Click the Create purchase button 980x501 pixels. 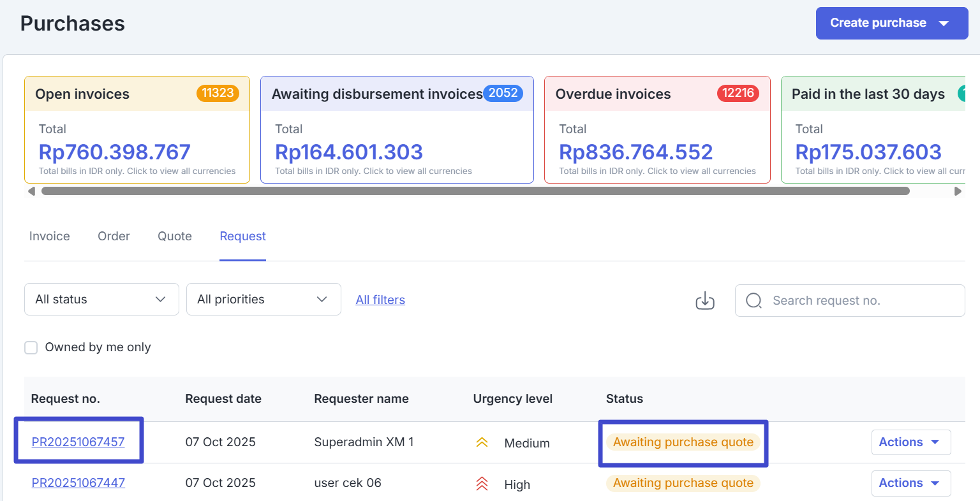click(891, 24)
